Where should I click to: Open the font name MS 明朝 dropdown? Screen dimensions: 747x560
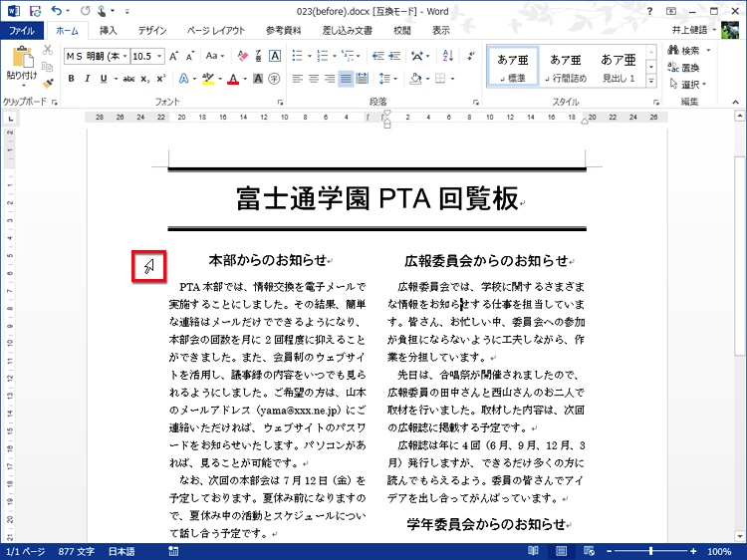124,56
